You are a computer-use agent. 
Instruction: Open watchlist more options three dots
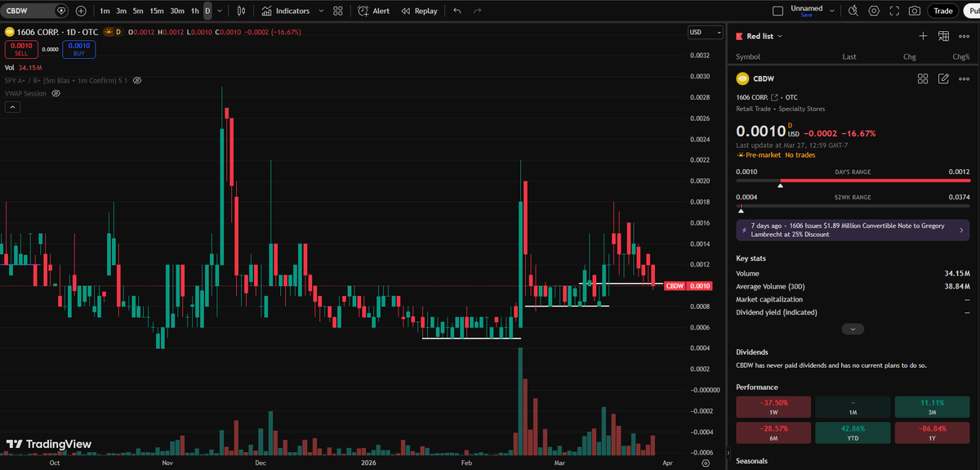[x=964, y=36]
